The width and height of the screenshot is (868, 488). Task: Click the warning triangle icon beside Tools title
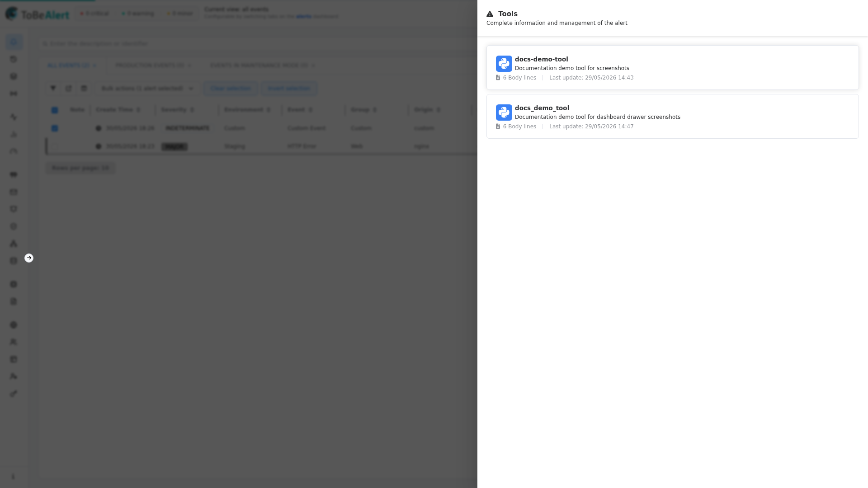click(490, 14)
